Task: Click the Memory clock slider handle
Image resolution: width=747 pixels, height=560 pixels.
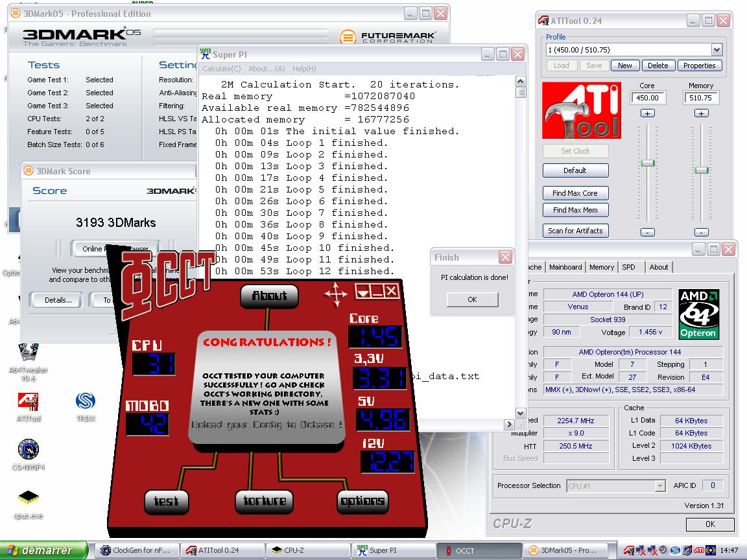Action: 701,170
